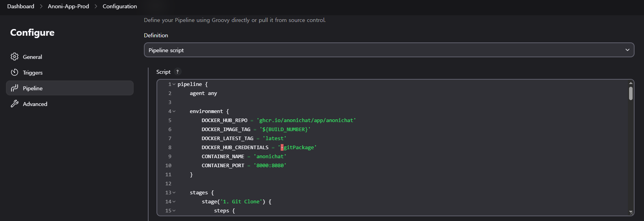Click the '8000:8080' port value
This screenshot has height=221, width=644.
(270, 166)
